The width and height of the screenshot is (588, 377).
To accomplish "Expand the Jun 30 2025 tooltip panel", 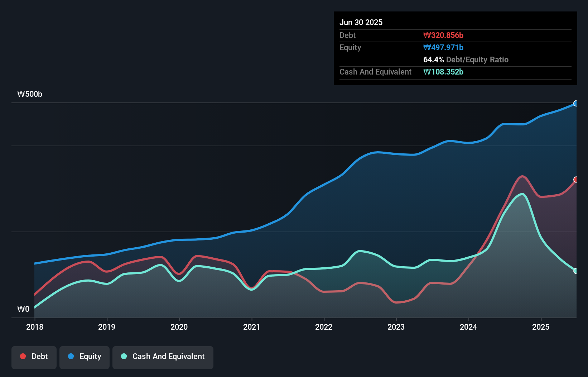I will pos(361,22).
